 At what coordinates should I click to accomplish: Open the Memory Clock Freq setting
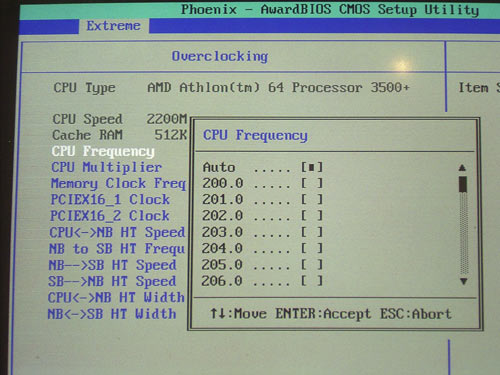click(118, 184)
